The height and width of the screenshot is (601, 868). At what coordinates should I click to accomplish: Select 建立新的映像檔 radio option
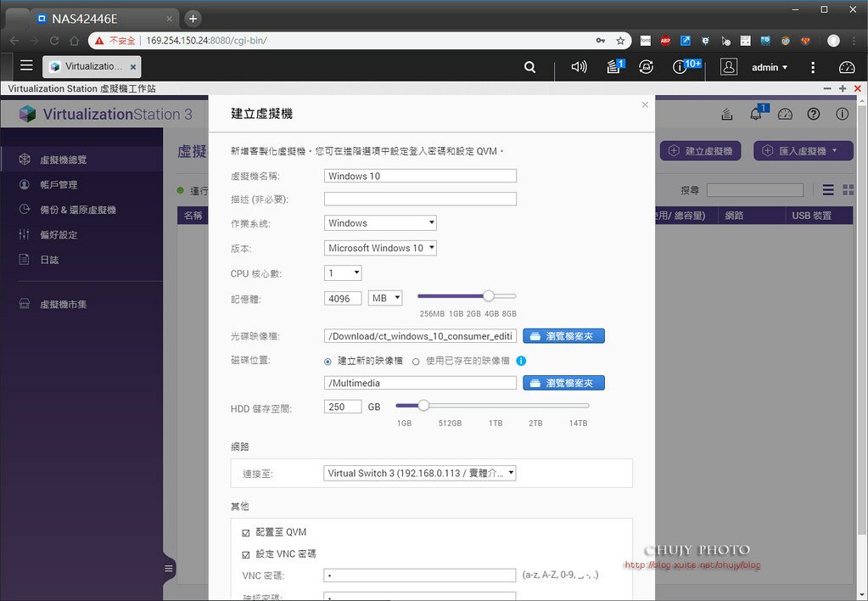pyautogui.click(x=328, y=362)
